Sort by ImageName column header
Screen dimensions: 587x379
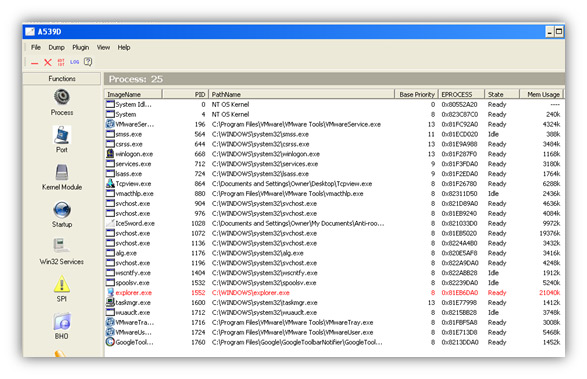[133, 94]
